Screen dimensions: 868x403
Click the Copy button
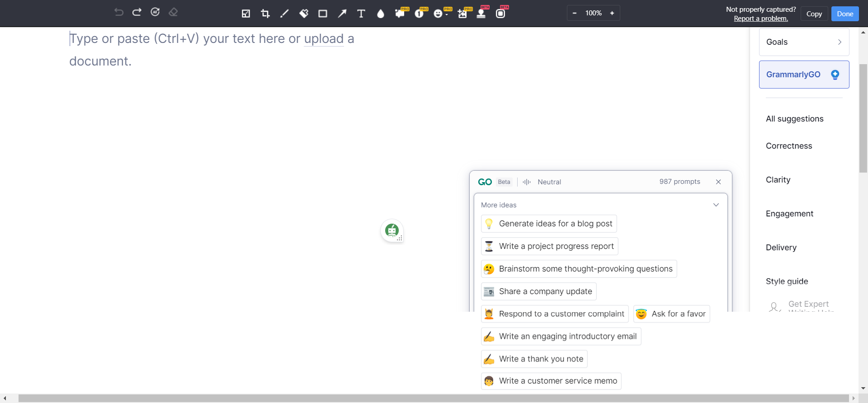pyautogui.click(x=814, y=14)
